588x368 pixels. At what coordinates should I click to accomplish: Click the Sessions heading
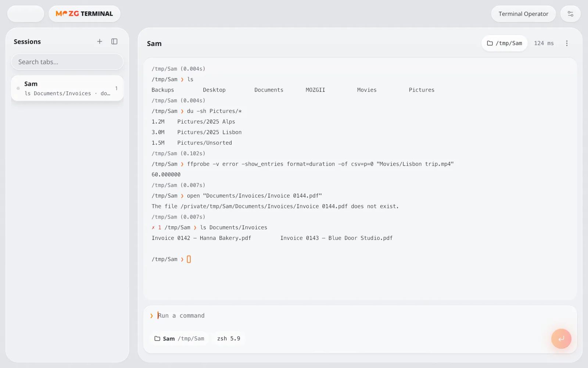[x=27, y=42]
